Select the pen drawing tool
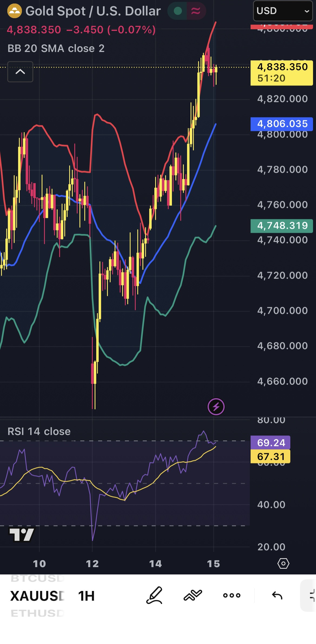 tap(154, 595)
